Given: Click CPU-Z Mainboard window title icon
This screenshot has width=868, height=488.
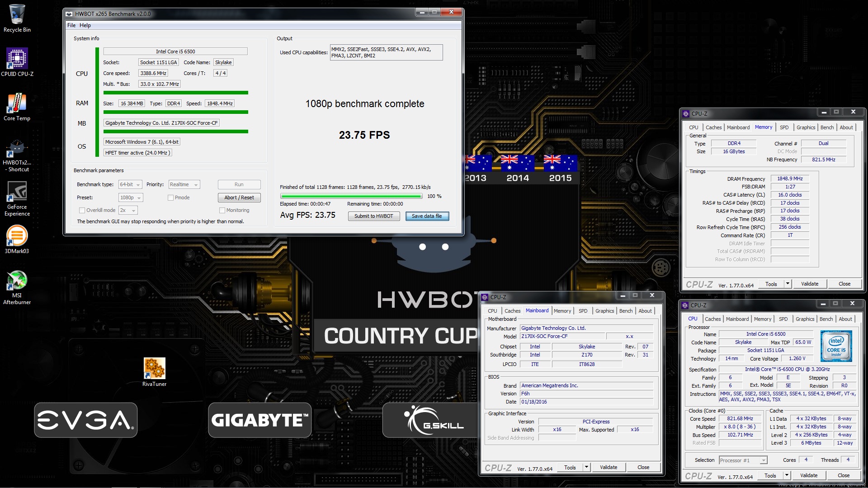Looking at the screenshot, I should 485,297.
